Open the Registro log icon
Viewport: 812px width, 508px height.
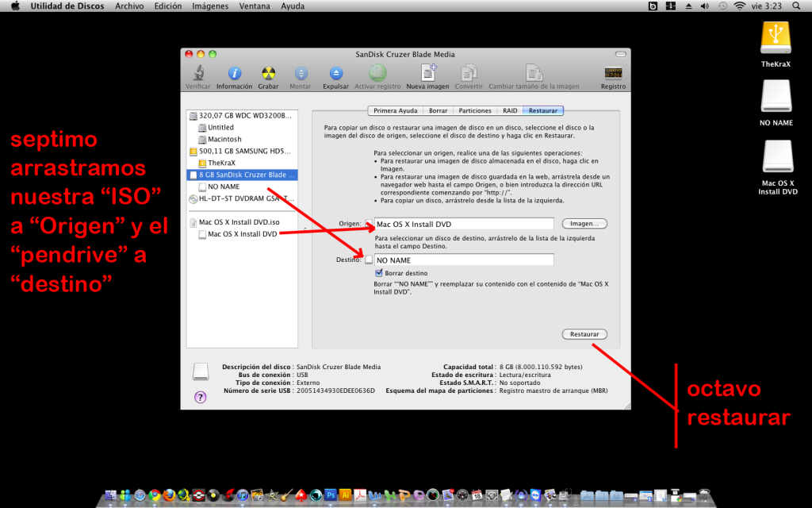pyautogui.click(x=613, y=73)
